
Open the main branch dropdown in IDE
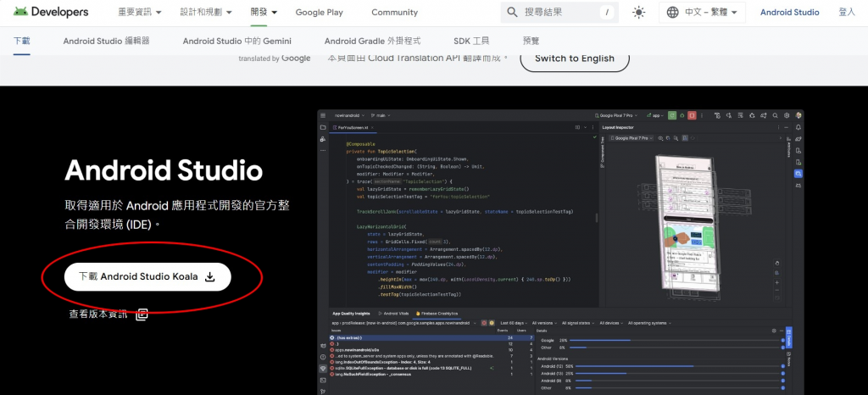(381, 115)
